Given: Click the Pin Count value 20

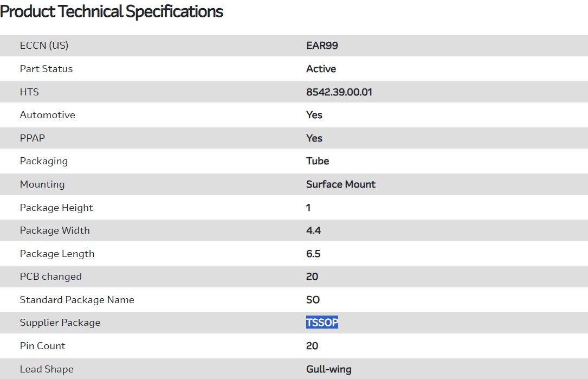Looking at the screenshot, I should point(312,346).
